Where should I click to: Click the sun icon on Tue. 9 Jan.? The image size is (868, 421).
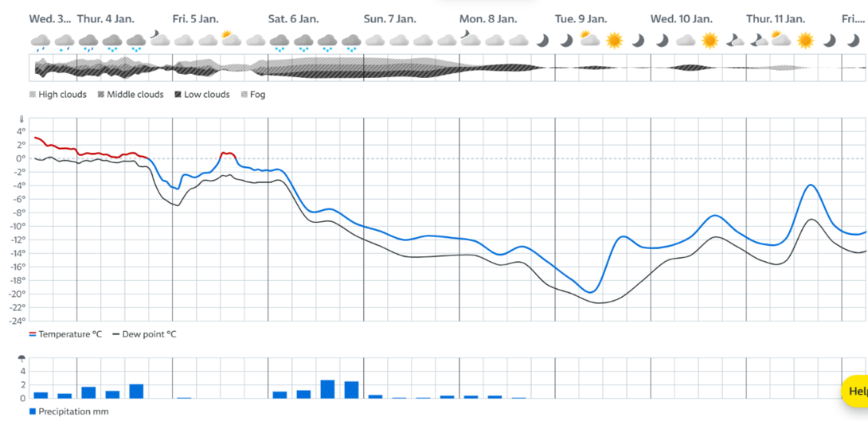[x=615, y=41]
